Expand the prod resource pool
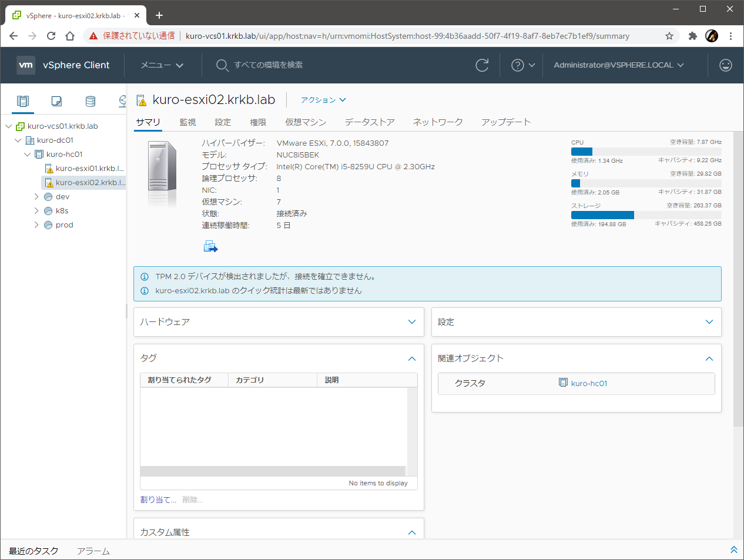Screen dimensions: 744x560 (36, 224)
